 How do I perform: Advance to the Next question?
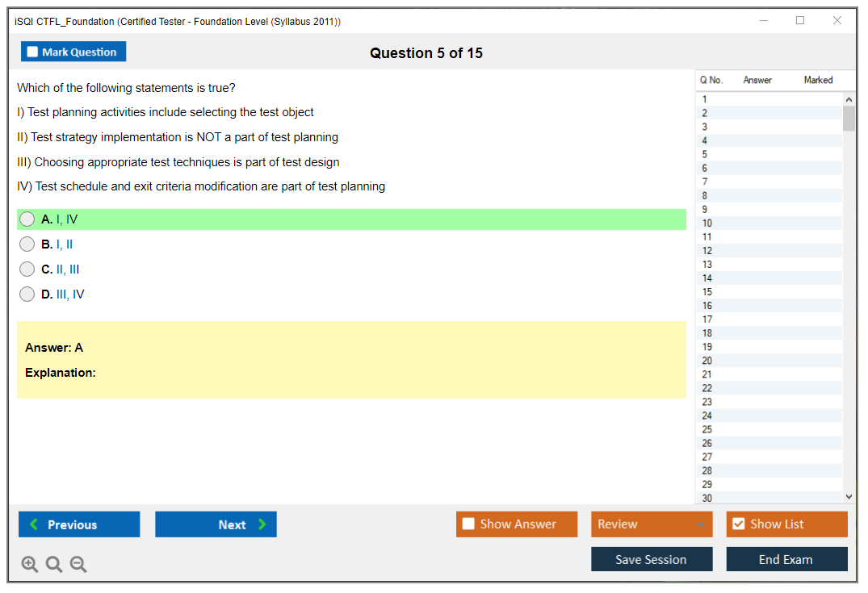[216, 524]
